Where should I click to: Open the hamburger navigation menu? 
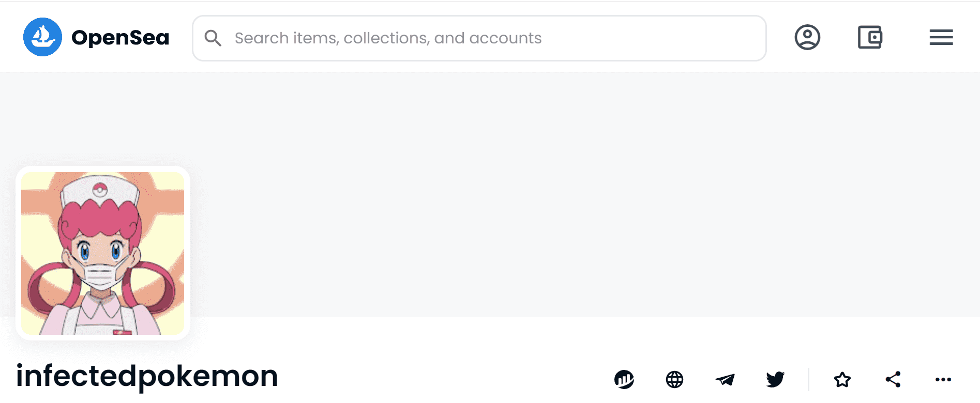click(941, 37)
